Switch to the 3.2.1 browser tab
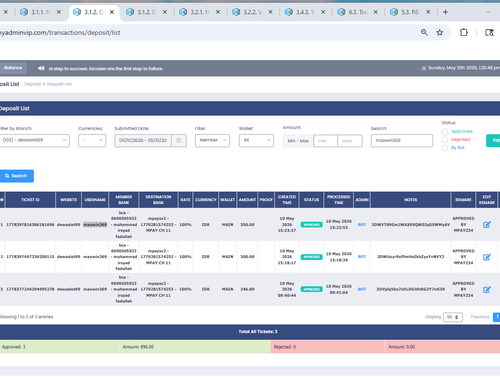 (x=199, y=12)
